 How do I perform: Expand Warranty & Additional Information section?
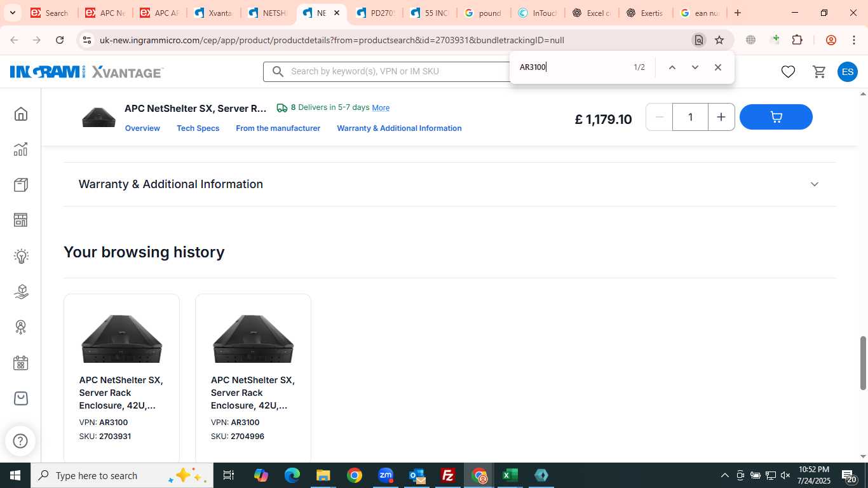450,184
